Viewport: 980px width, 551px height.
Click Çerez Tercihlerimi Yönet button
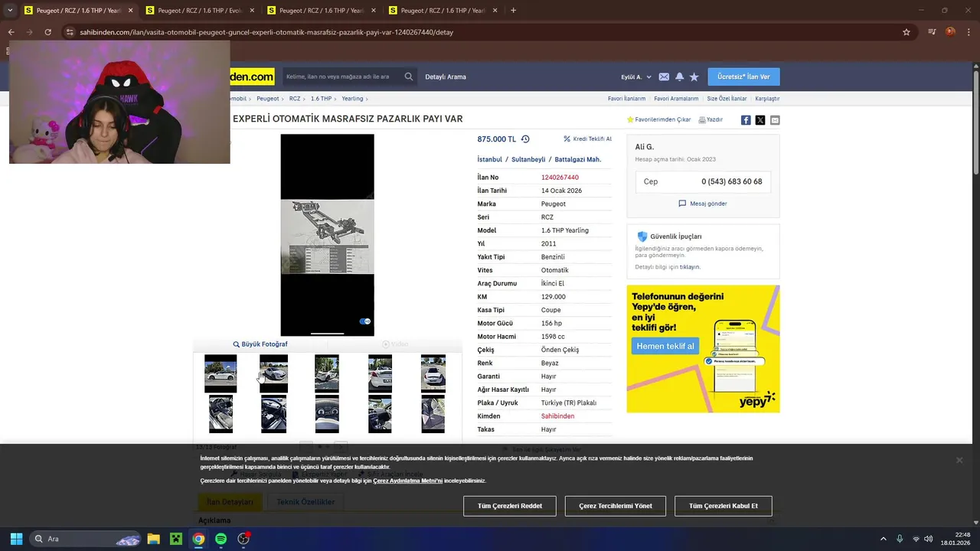tap(616, 506)
